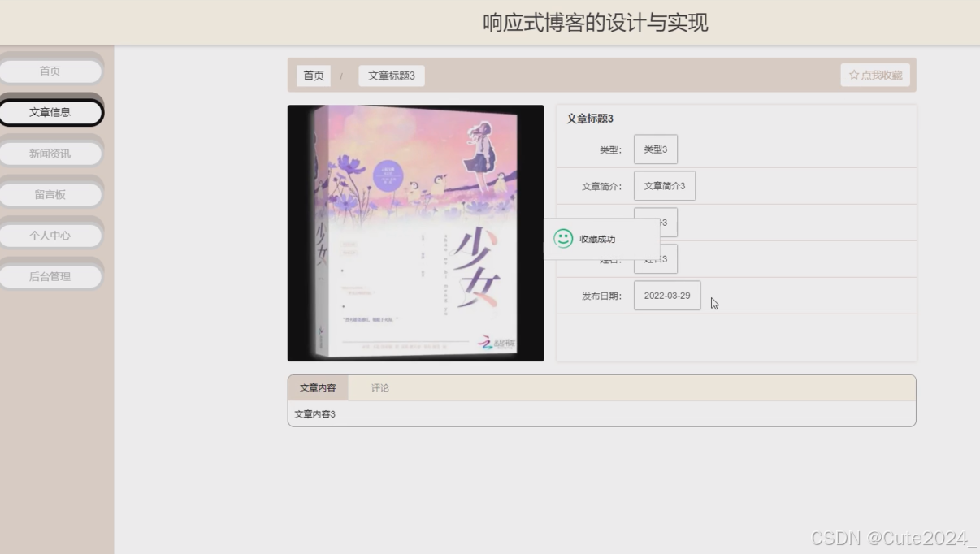Click the 收藏成功 notification text
This screenshot has width=980, height=554.
coord(597,239)
